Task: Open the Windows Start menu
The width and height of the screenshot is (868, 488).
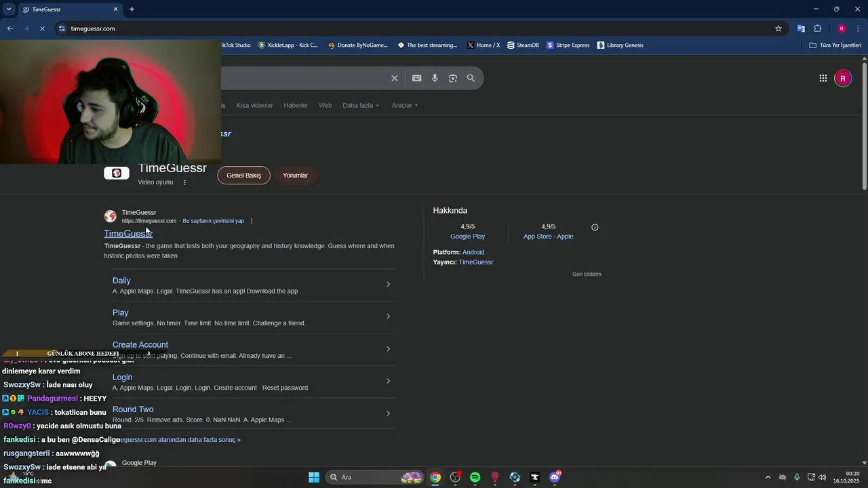Action: (x=313, y=477)
